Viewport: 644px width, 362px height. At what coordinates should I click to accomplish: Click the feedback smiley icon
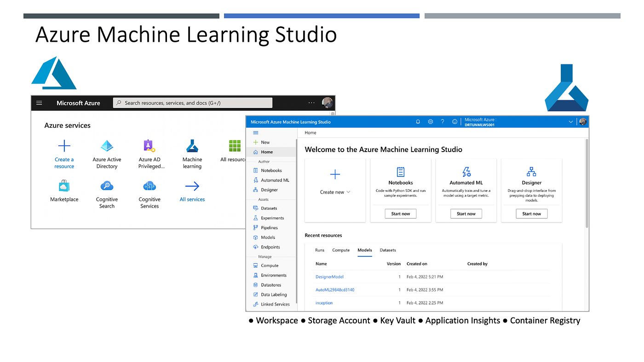click(x=455, y=122)
